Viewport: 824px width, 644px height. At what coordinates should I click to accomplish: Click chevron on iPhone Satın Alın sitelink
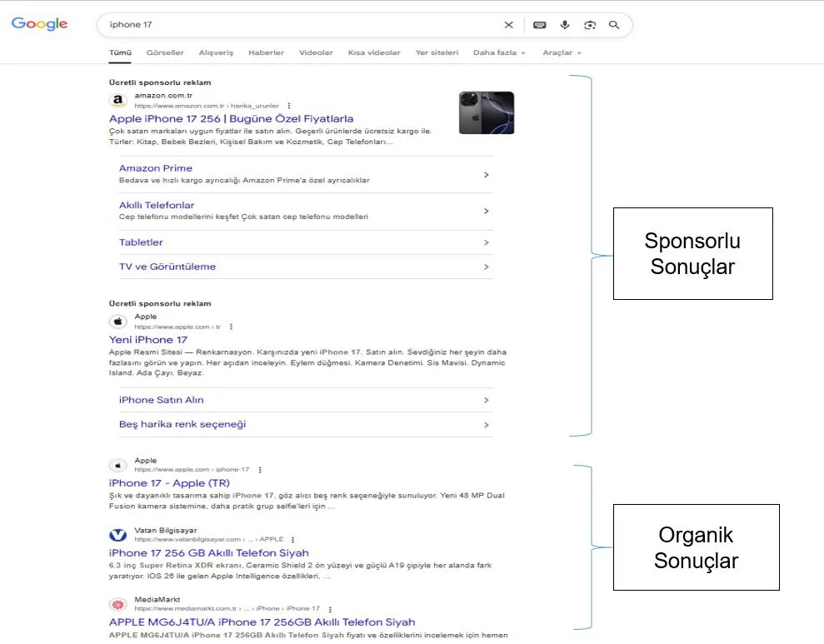[x=486, y=400]
